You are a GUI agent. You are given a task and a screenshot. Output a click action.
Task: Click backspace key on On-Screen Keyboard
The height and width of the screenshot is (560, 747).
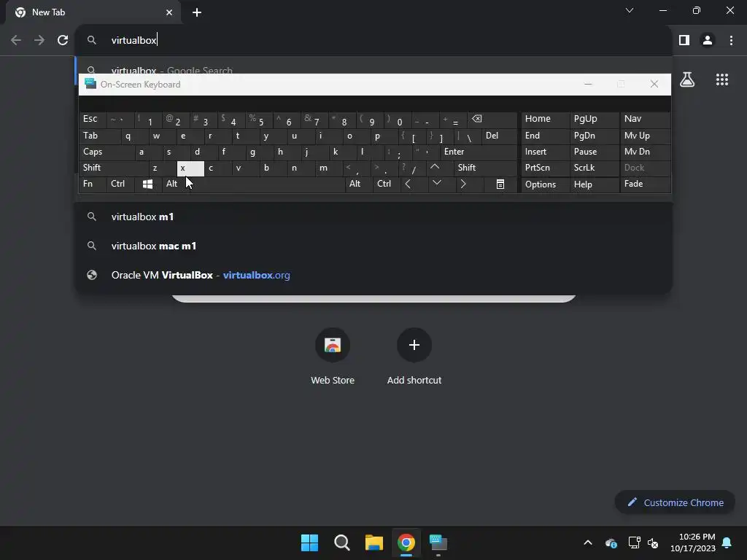[x=492, y=120]
